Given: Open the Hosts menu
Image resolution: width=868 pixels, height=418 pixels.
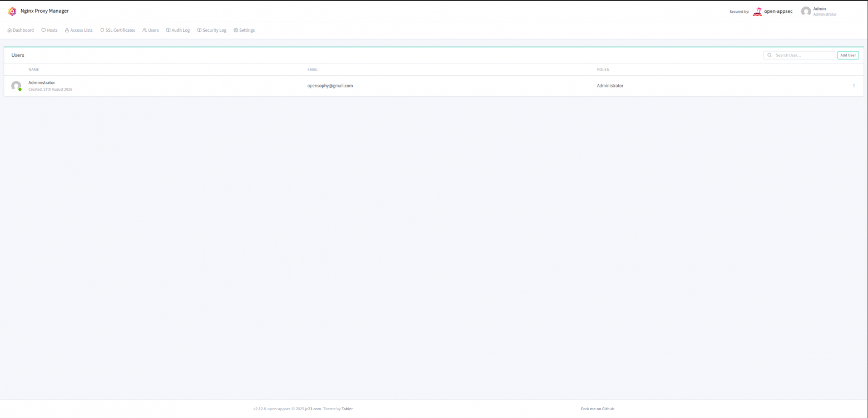Looking at the screenshot, I should 50,30.
